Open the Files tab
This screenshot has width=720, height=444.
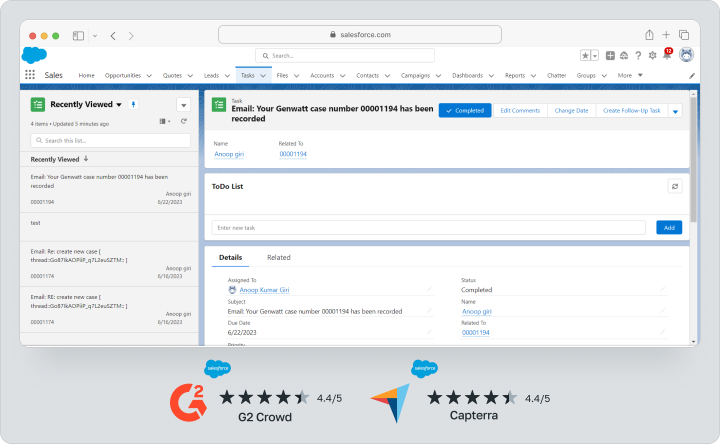pos(282,75)
